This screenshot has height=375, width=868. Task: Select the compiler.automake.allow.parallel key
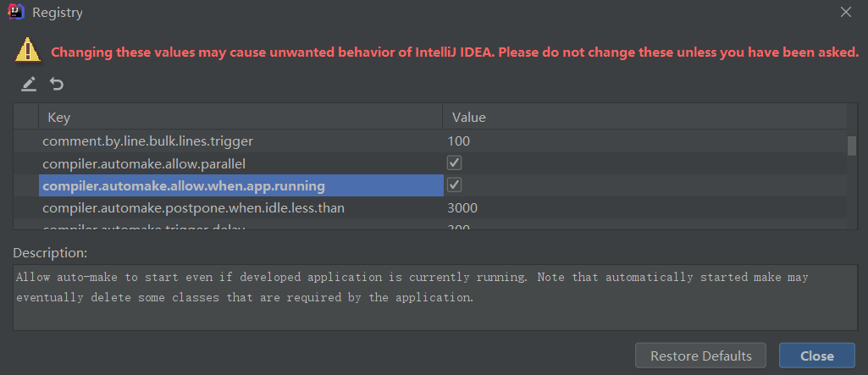[x=144, y=163]
